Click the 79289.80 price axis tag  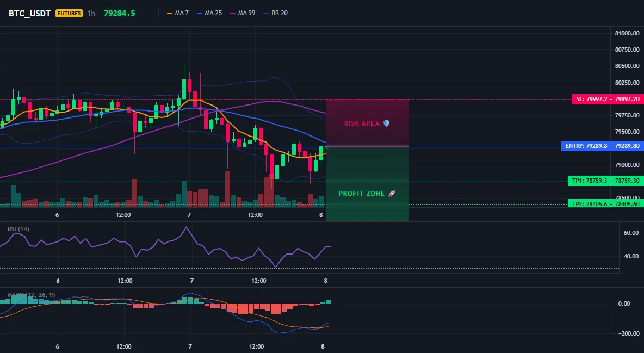(x=627, y=146)
